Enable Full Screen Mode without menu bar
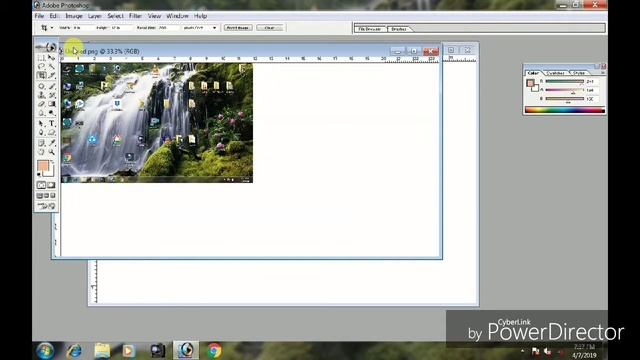Screen dimensions: 640x360 [53, 196]
